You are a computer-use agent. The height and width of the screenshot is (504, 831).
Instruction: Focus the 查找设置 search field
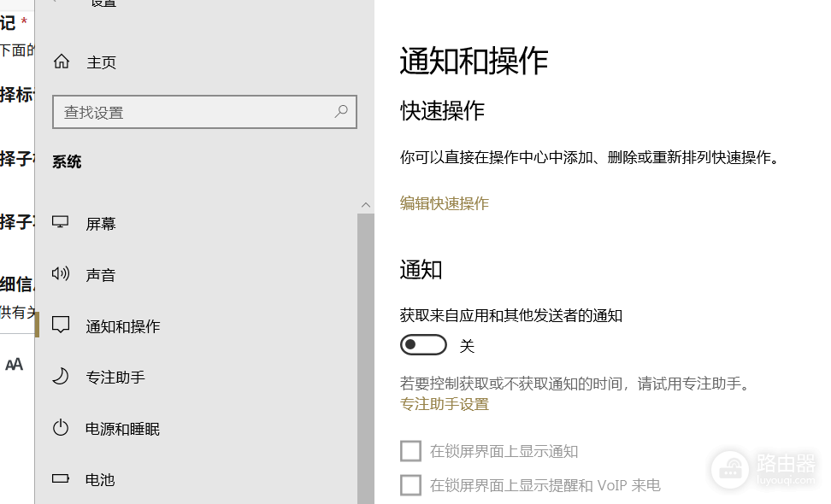click(x=204, y=112)
